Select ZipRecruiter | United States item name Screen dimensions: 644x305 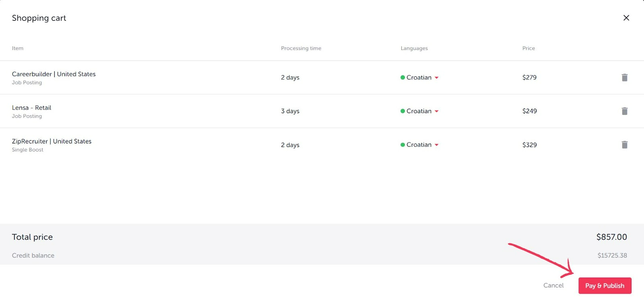point(52,141)
